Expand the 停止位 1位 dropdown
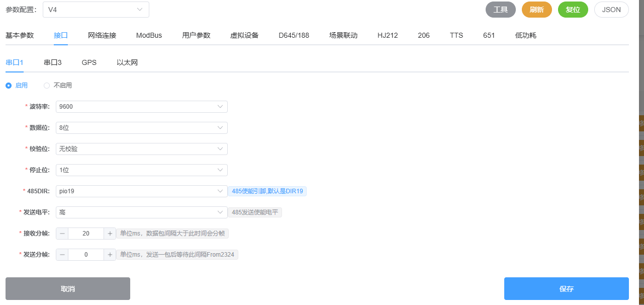 coord(142,170)
